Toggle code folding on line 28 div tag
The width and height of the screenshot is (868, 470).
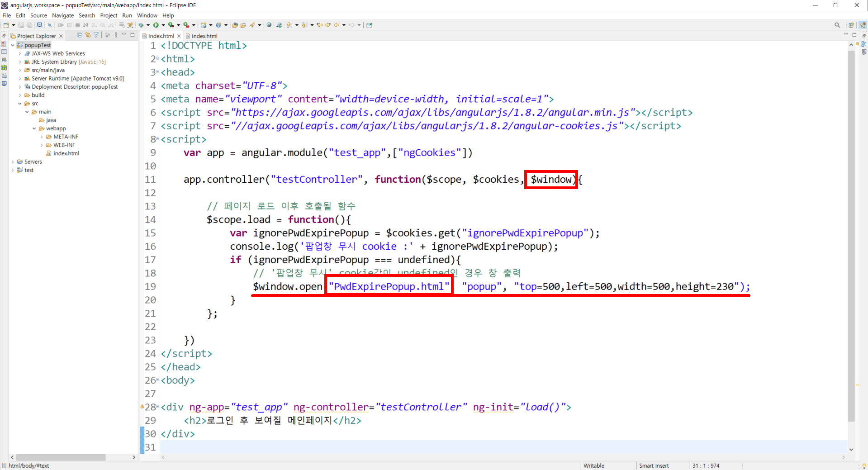(x=158, y=407)
